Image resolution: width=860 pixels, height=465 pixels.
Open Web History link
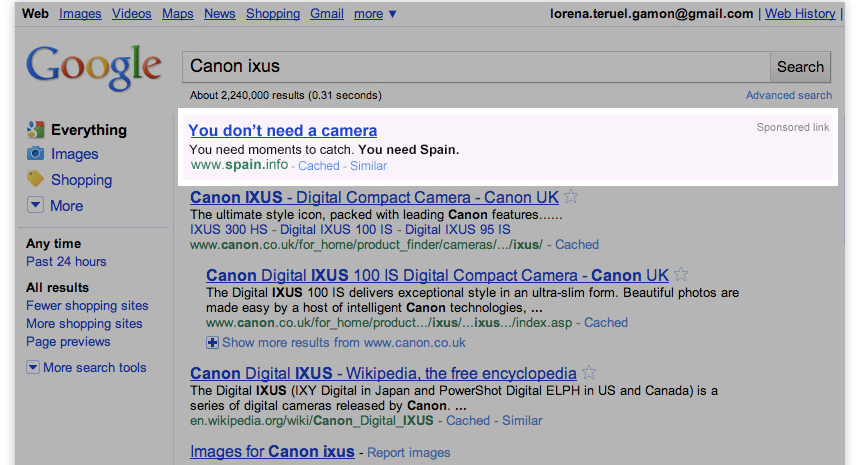(800, 14)
